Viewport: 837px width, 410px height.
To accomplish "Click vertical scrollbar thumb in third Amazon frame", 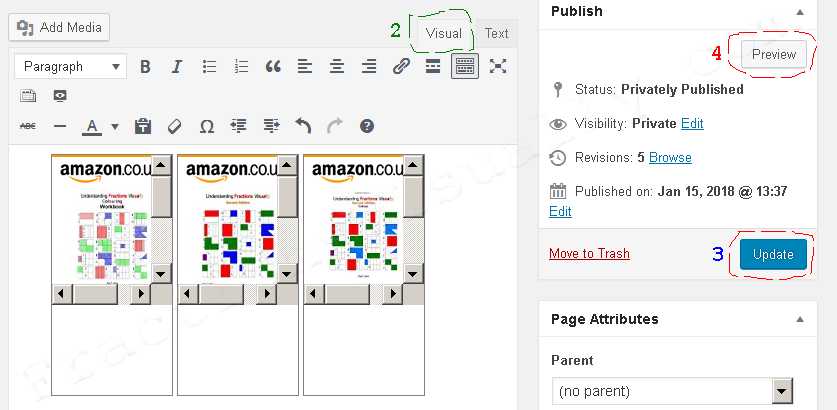I will [414, 196].
